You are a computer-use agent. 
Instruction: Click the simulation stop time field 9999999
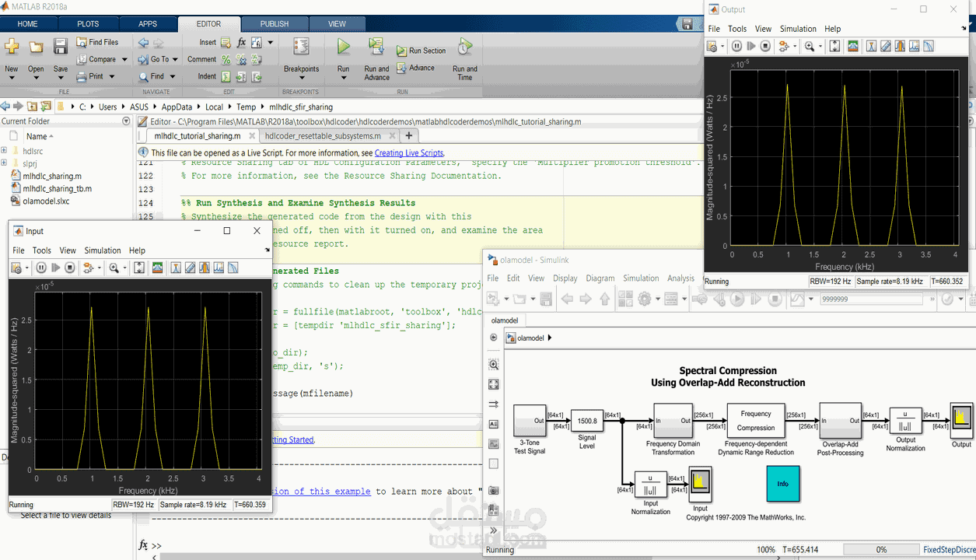coord(871,299)
